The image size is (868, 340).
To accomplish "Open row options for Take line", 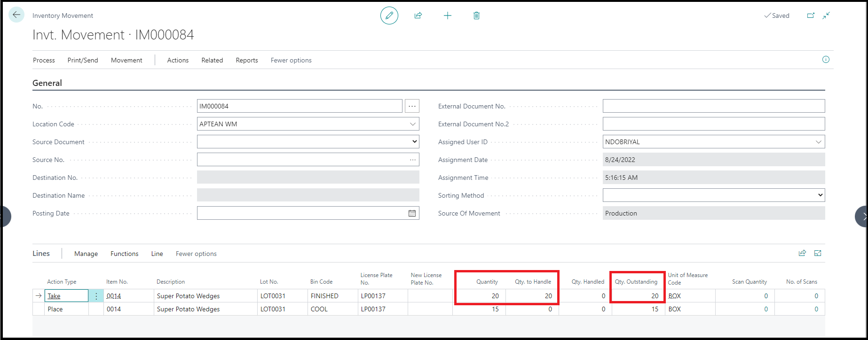I will pyautogui.click(x=96, y=296).
